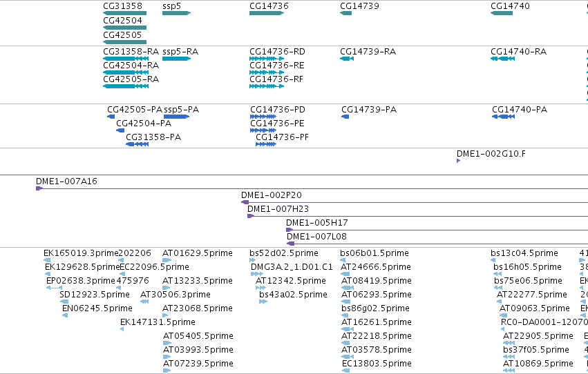Select the CG42504 gene label

[122, 21]
